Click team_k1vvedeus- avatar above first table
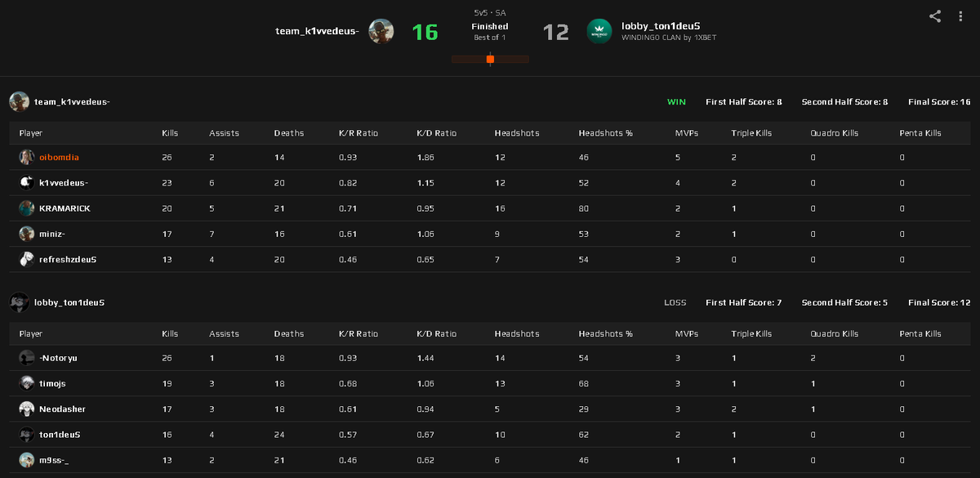Viewport: 980px width, 478px height. pyautogui.click(x=20, y=101)
